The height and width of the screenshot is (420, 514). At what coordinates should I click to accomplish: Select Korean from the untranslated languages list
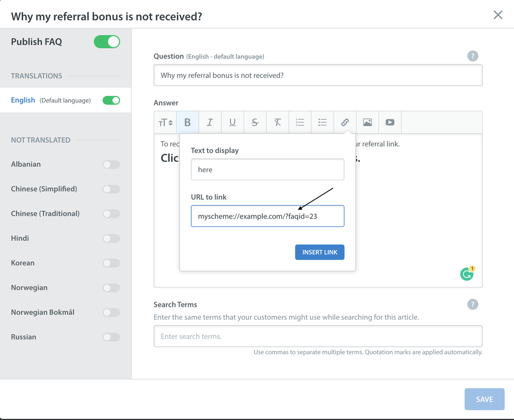pos(22,263)
